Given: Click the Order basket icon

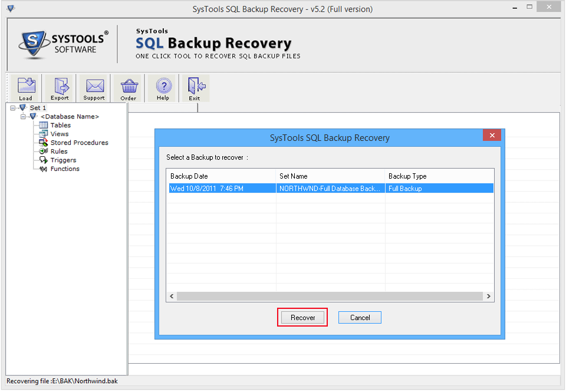Looking at the screenshot, I should coord(129,88).
